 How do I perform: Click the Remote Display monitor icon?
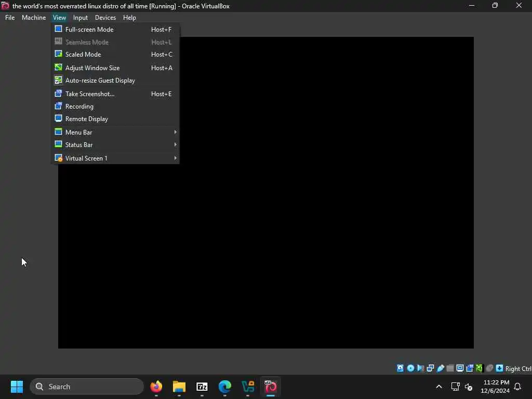[58, 118]
